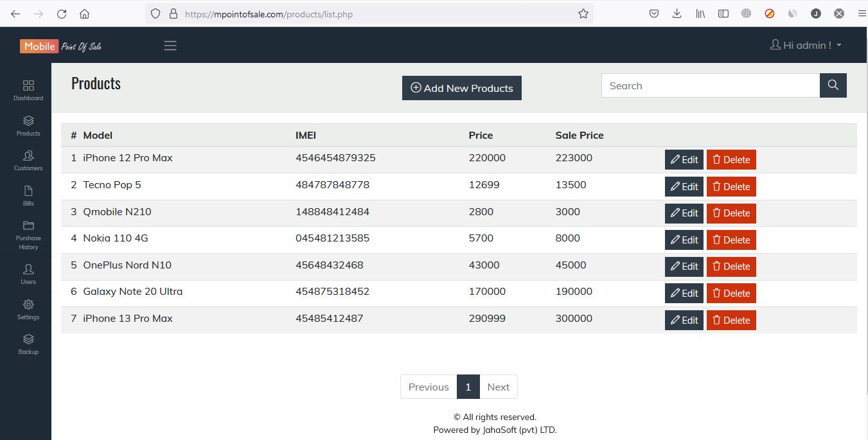
Task: Open the Bills sidebar icon
Action: click(28, 191)
